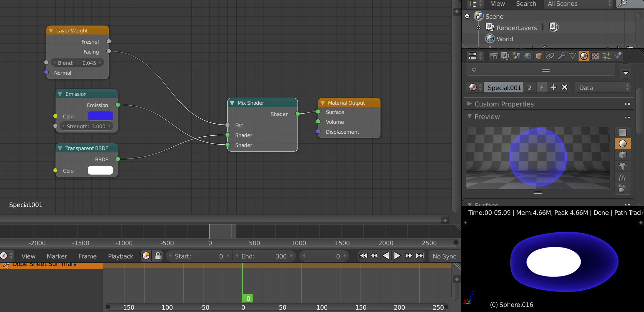The image size is (644, 312).
Task: Open the Texture checkerboard tab
Action: pos(595,56)
